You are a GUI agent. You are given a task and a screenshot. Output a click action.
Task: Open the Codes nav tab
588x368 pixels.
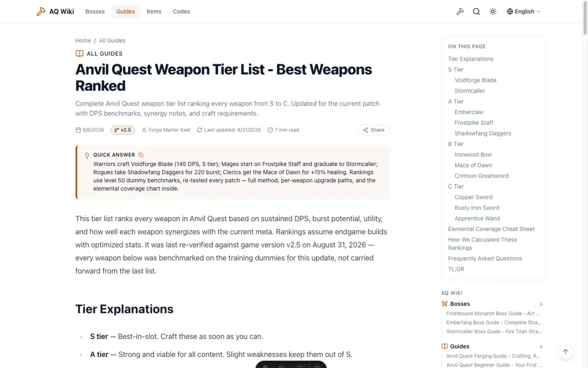(181, 11)
